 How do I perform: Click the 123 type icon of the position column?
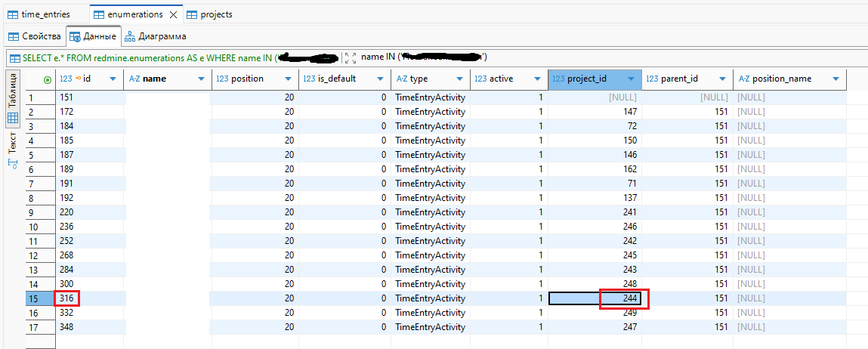(x=222, y=79)
